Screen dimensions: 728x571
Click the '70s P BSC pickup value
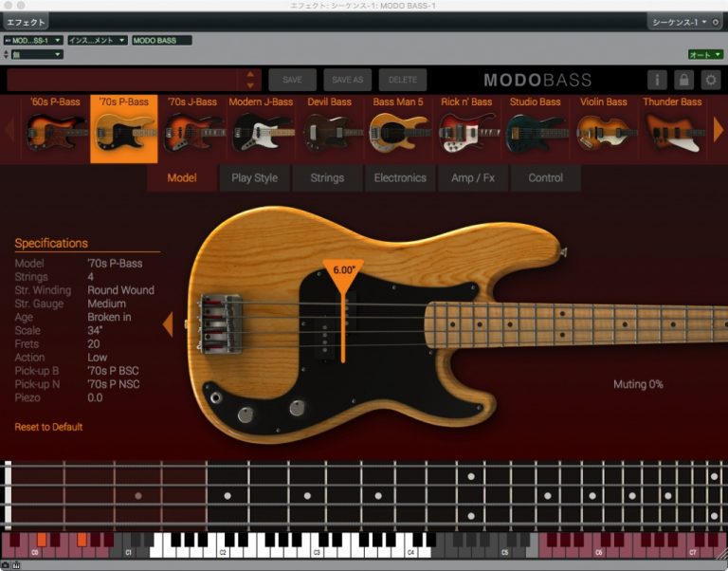[113, 371]
